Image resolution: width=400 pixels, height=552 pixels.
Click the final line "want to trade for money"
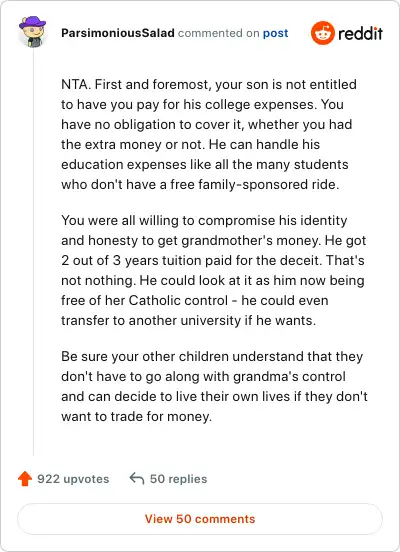[137, 416]
